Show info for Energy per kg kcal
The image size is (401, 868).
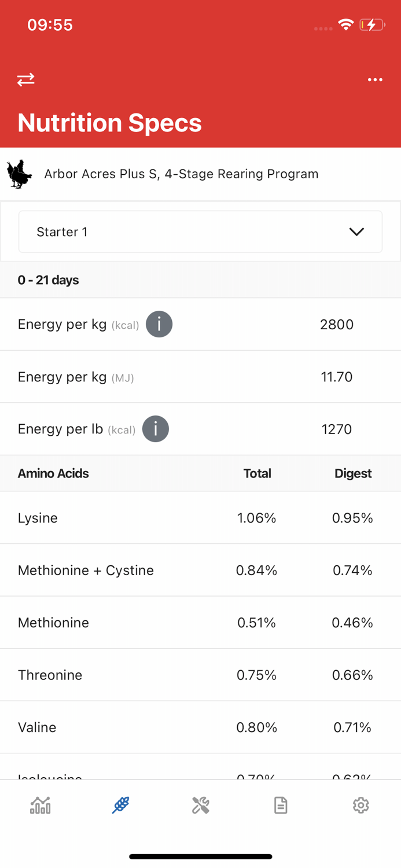click(159, 324)
